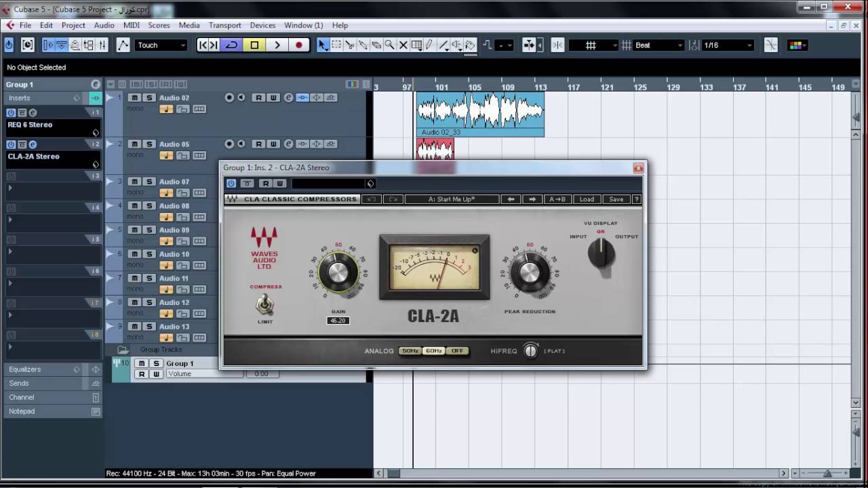This screenshot has width=868, height=488.
Task: Expand the Equalizers section in inspector
Action: click(x=52, y=369)
